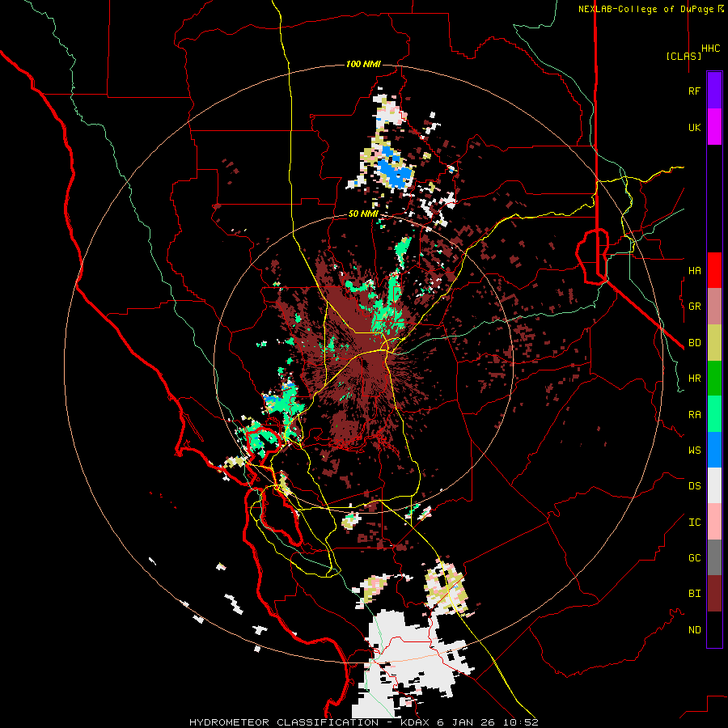Click the WS legend label
This screenshot has height=728, width=728.
click(x=694, y=451)
